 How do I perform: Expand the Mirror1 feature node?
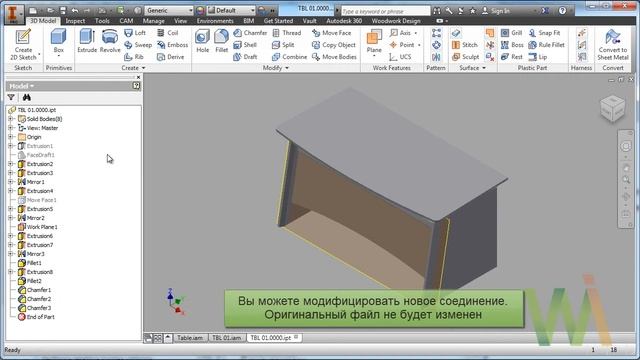pyautogui.click(x=11, y=182)
